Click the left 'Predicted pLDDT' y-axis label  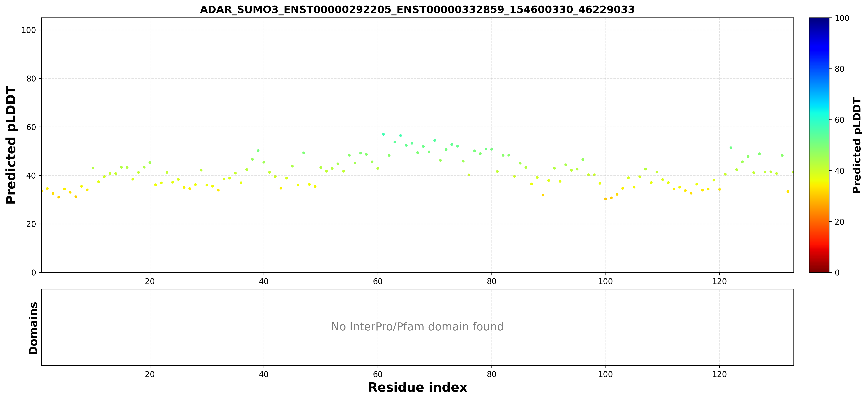pyautogui.click(x=11, y=145)
